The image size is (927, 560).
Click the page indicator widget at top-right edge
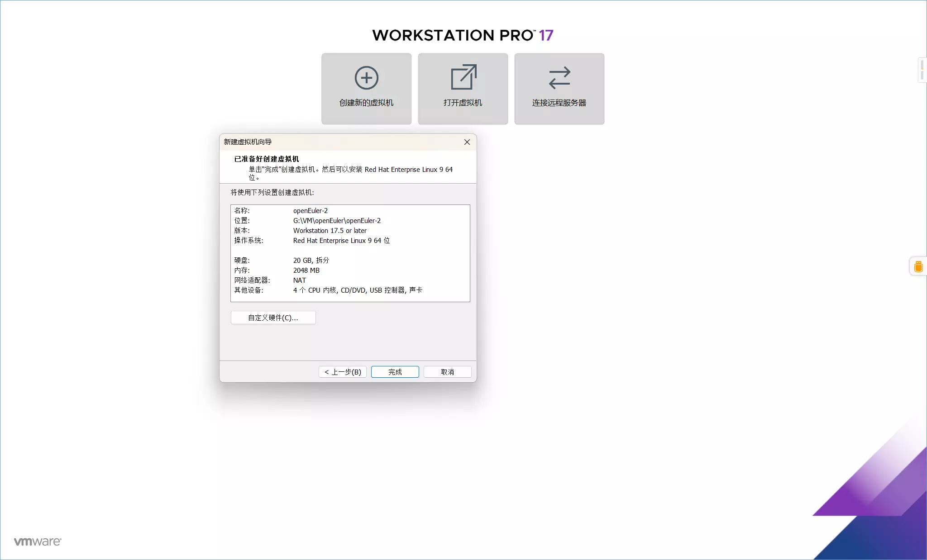[922, 70]
